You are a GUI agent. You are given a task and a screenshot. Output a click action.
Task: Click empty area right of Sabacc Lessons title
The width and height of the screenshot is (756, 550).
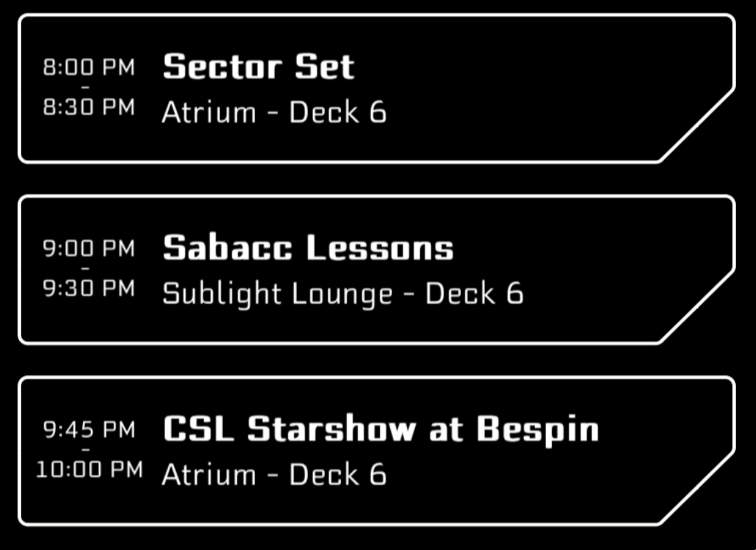click(585, 248)
